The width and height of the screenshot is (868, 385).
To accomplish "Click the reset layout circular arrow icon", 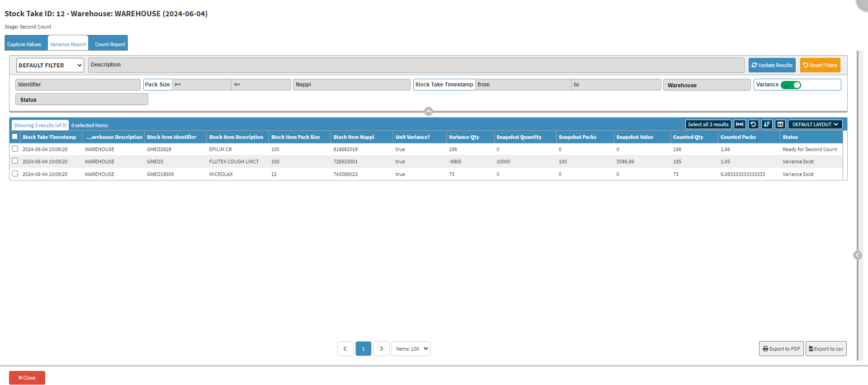I will click(753, 124).
